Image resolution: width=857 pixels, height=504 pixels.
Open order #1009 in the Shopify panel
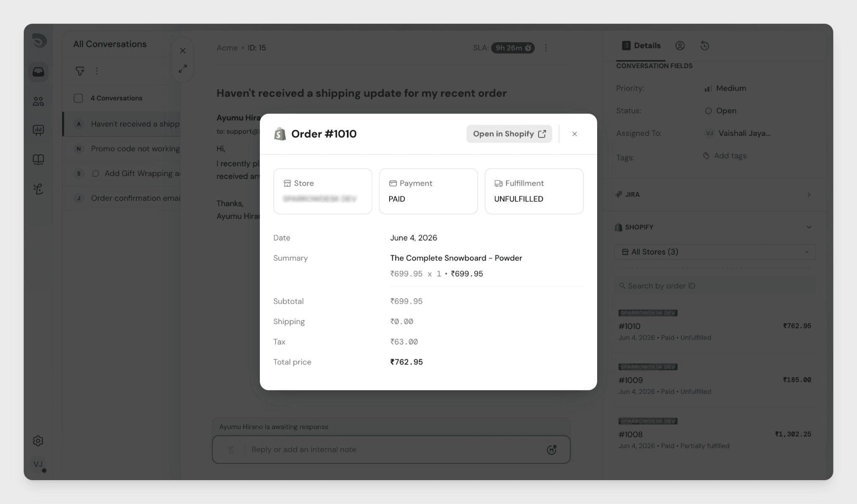click(714, 379)
